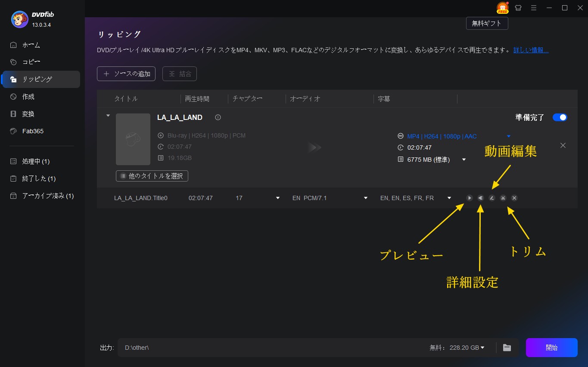
Task: Expand the 6775 MB (標準) quality dropdown
Action: tap(464, 160)
